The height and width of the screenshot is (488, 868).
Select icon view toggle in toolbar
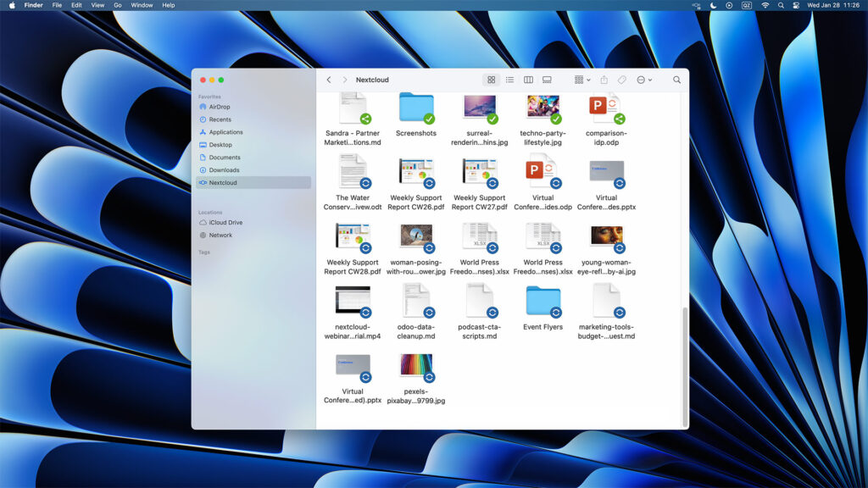(x=491, y=80)
